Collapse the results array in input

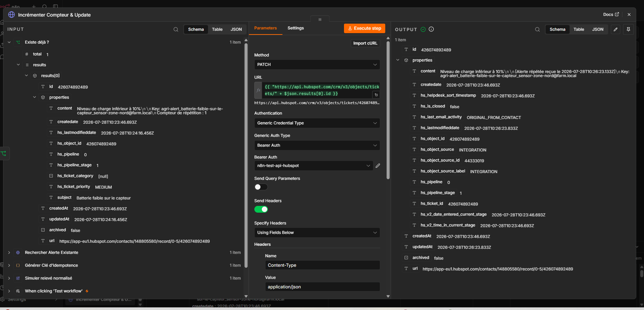pos(18,65)
